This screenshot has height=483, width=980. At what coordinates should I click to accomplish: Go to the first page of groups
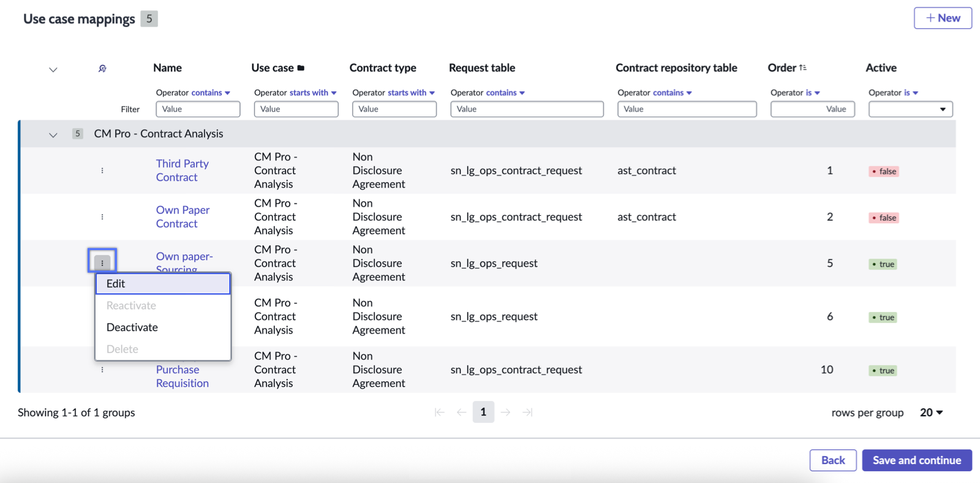point(439,413)
